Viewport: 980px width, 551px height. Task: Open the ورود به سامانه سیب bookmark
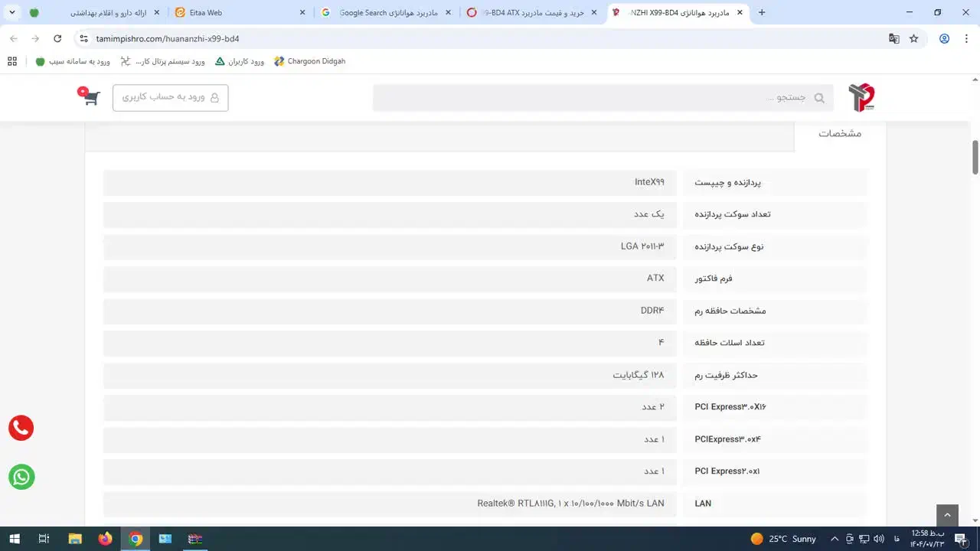73,61
